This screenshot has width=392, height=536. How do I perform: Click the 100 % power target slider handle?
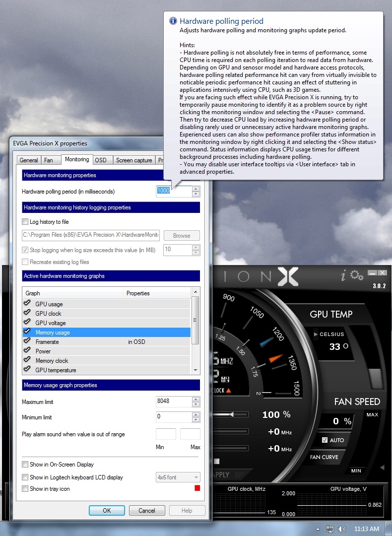pyautogui.click(x=231, y=414)
